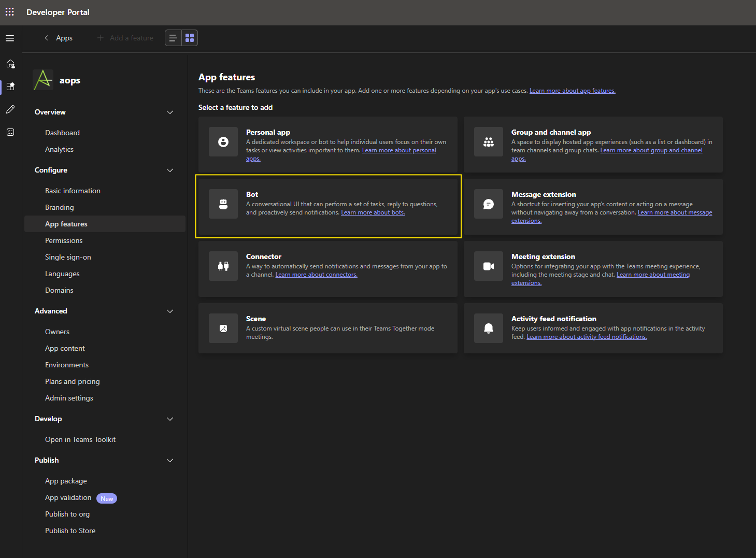The height and width of the screenshot is (558, 756).
Task: Collapse the Configure section chevron
Action: coord(170,170)
